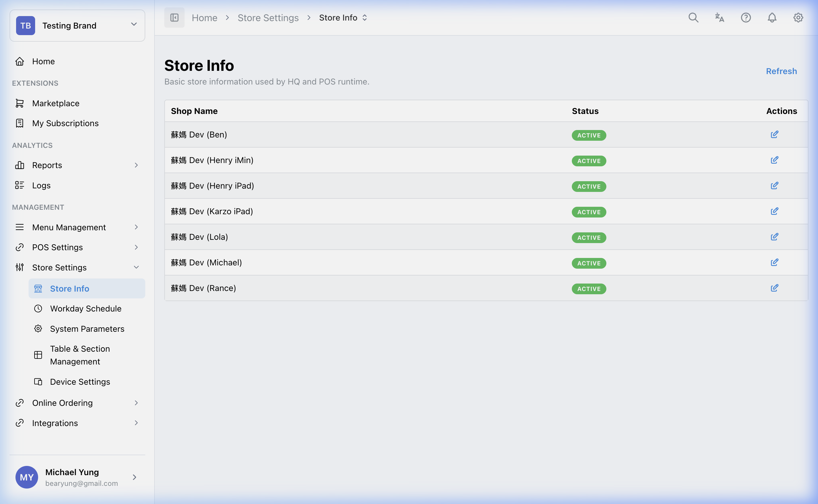Go to Workday Schedule in sidebar

86,309
